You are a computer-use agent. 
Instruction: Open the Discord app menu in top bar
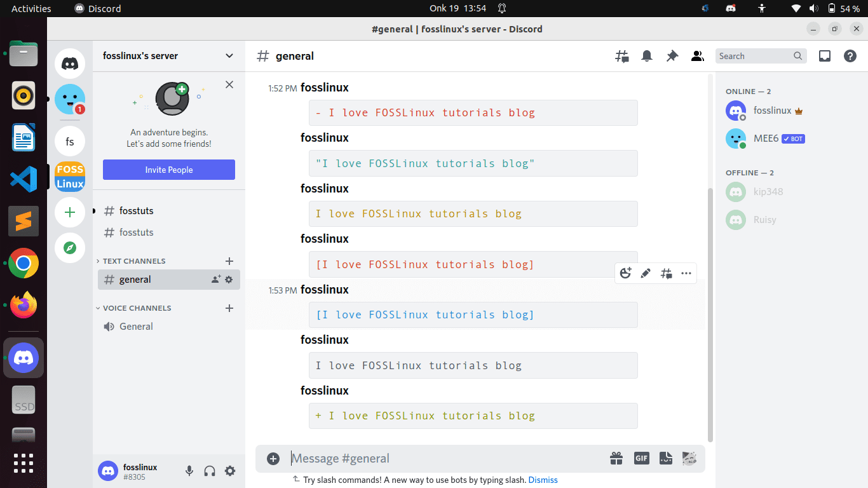pos(97,8)
